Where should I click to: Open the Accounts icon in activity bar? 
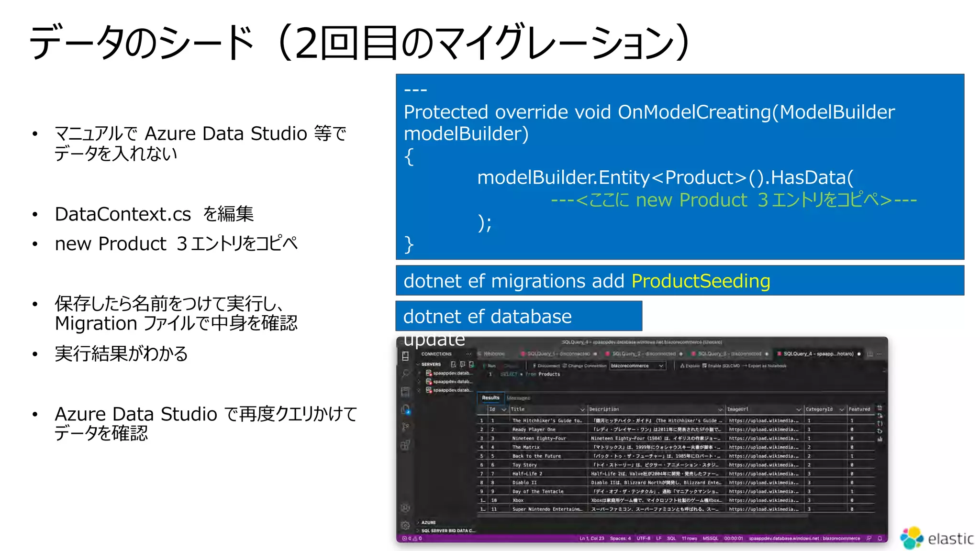tap(405, 507)
